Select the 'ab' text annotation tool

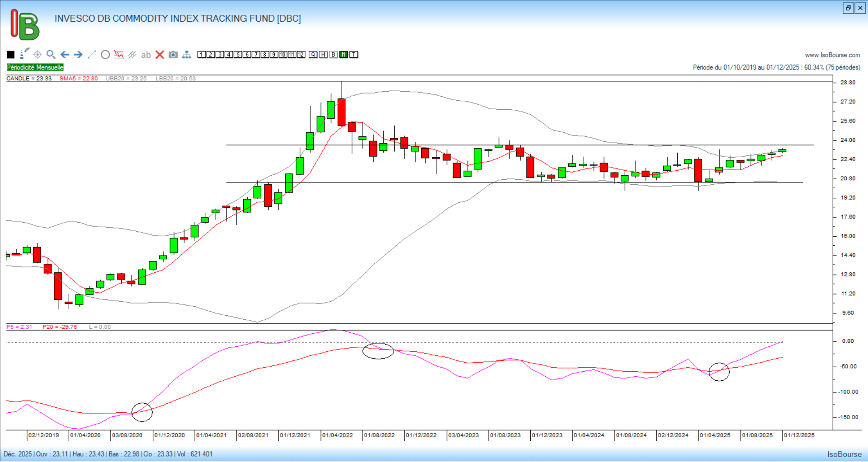(146, 55)
